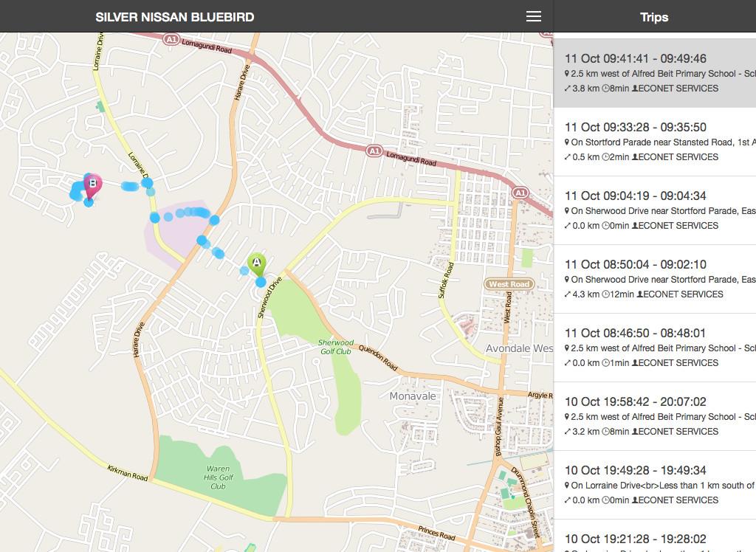
Task: Click the Monavale label on the map
Action: [412, 396]
